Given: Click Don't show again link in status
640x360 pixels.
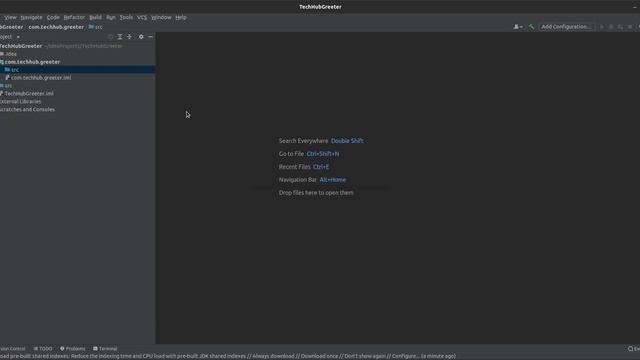Looking at the screenshot, I should tap(365, 356).
